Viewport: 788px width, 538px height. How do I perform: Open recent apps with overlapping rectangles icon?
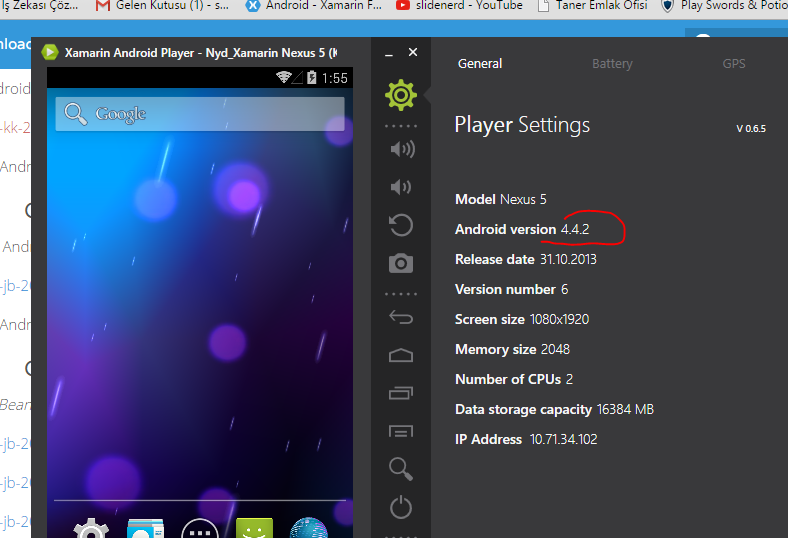[401, 393]
